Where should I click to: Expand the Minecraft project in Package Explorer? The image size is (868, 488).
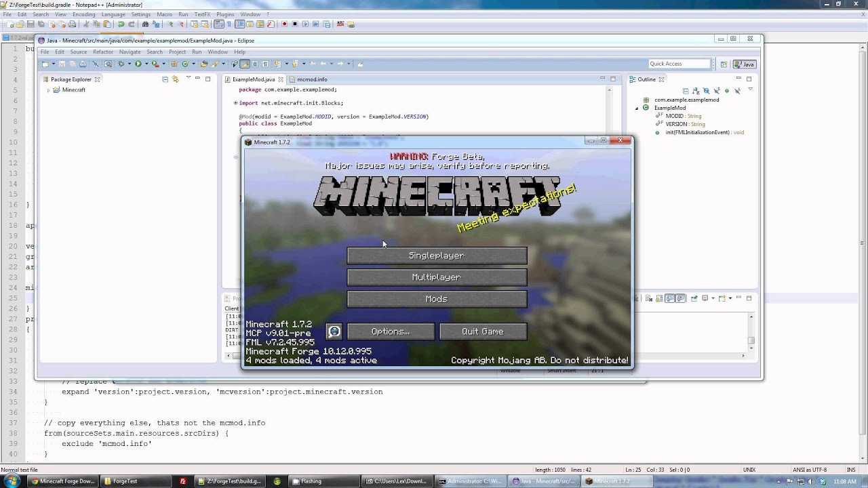click(x=49, y=90)
